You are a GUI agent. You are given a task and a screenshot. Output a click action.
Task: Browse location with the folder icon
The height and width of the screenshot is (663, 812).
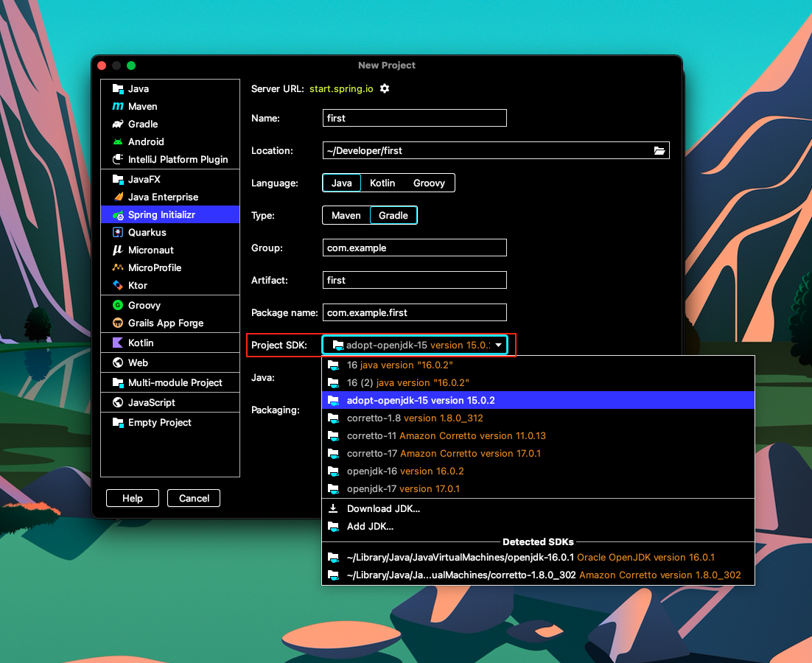tap(659, 150)
